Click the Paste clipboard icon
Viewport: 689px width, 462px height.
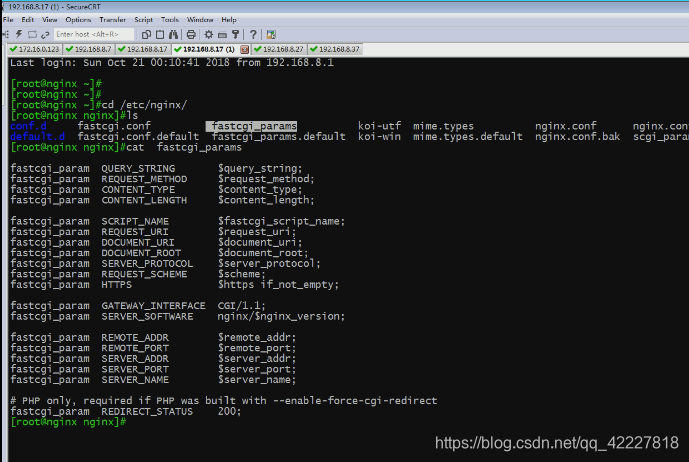pyautogui.click(x=160, y=34)
